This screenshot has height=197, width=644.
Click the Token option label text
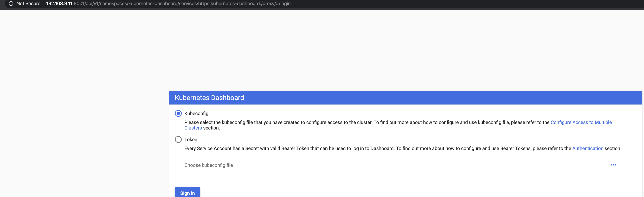191,139
